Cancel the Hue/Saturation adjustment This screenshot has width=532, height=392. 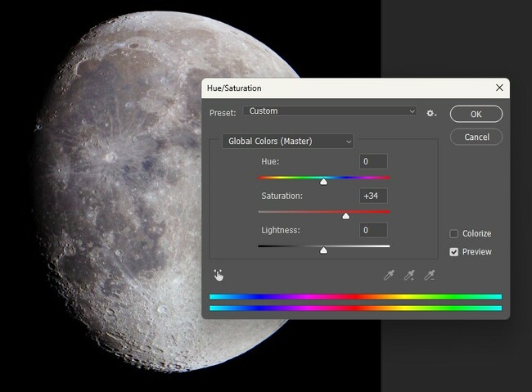click(x=476, y=137)
